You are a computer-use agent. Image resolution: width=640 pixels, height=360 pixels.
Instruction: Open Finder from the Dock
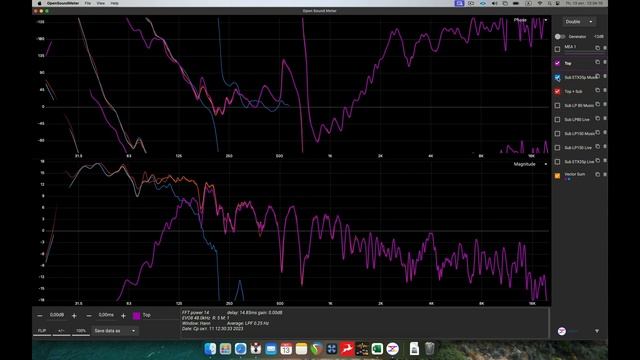[210, 349]
